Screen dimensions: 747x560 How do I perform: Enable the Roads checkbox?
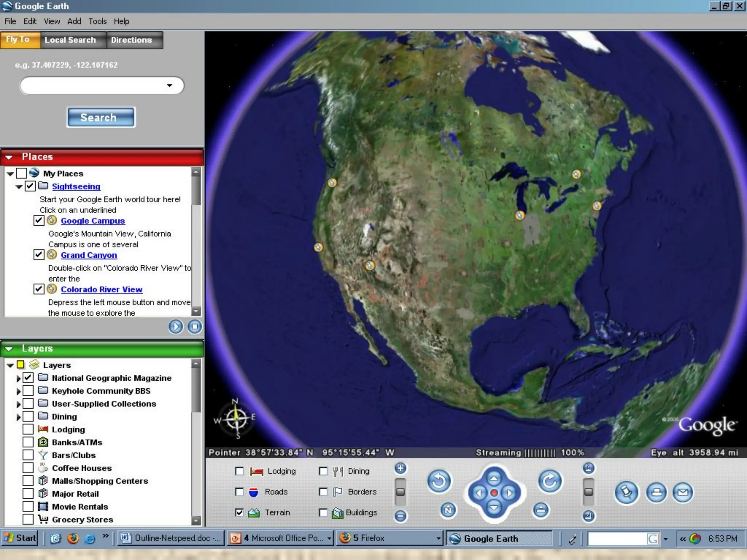[239, 492]
